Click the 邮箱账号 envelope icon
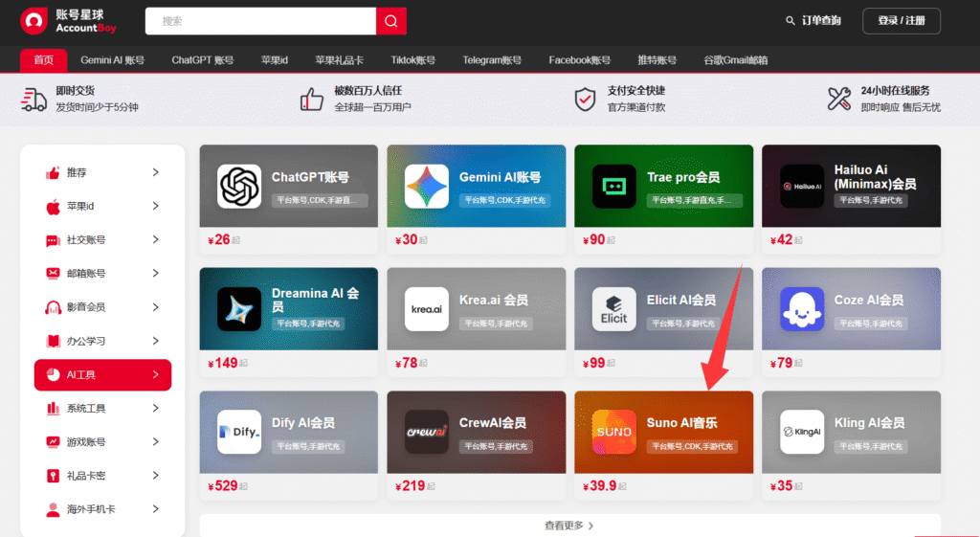The width and height of the screenshot is (980, 537). pyautogui.click(x=54, y=273)
